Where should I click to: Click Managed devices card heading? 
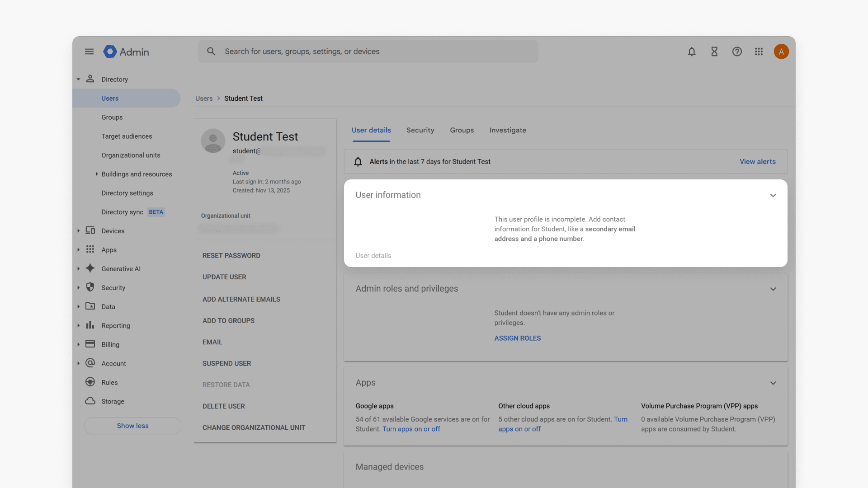pos(390,467)
